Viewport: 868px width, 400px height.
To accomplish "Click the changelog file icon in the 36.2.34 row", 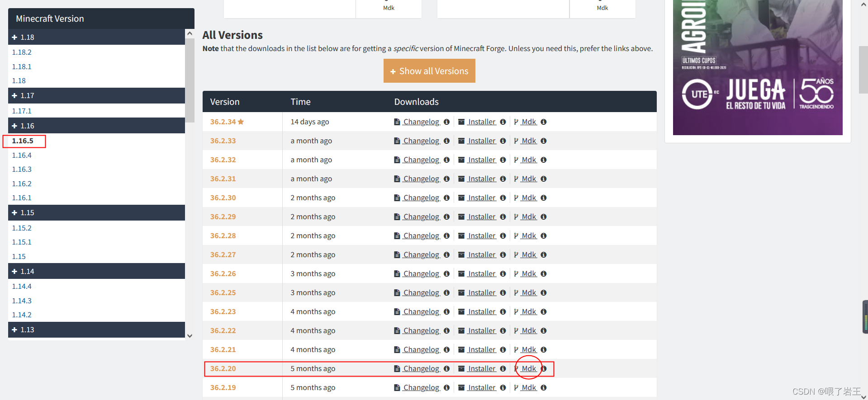I will (397, 122).
